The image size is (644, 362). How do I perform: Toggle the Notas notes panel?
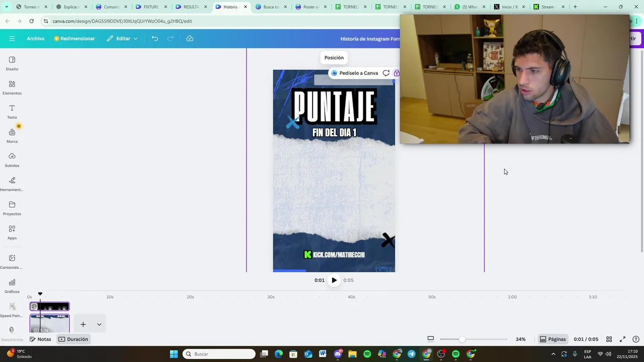(40, 339)
